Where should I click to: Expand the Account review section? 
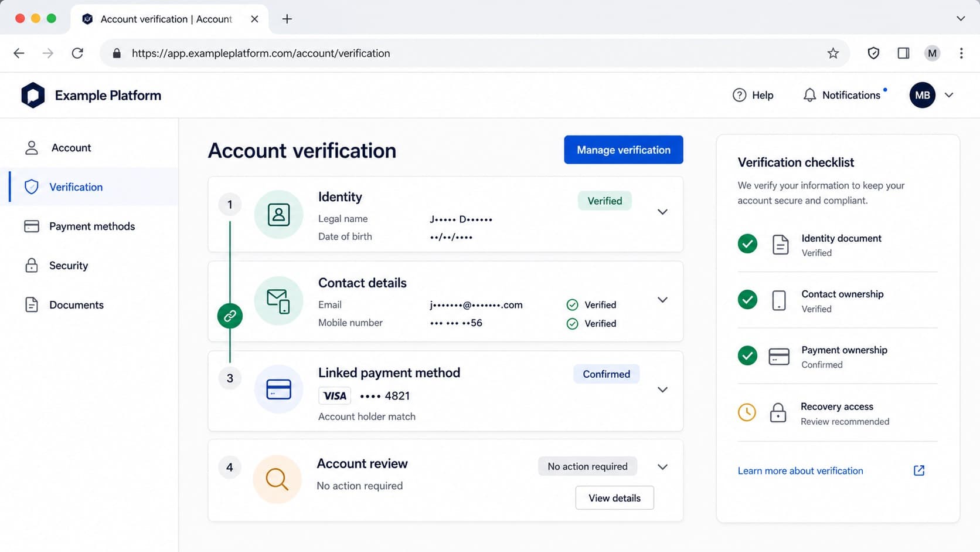click(662, 467)
